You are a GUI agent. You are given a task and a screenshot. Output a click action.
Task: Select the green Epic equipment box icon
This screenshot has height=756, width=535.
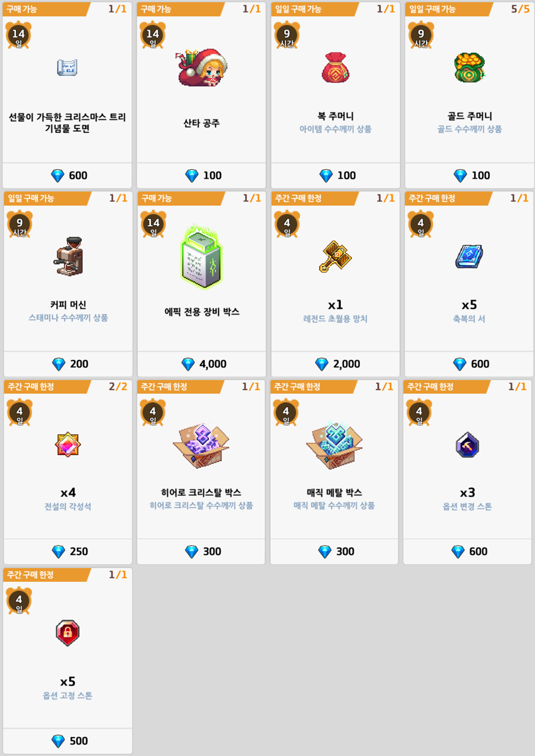click(x=201, y=257)
